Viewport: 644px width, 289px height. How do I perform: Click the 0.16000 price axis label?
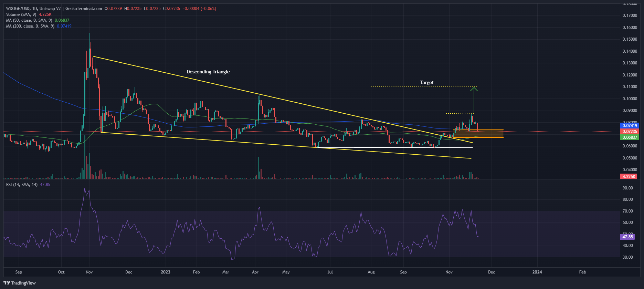coord(630,28)
